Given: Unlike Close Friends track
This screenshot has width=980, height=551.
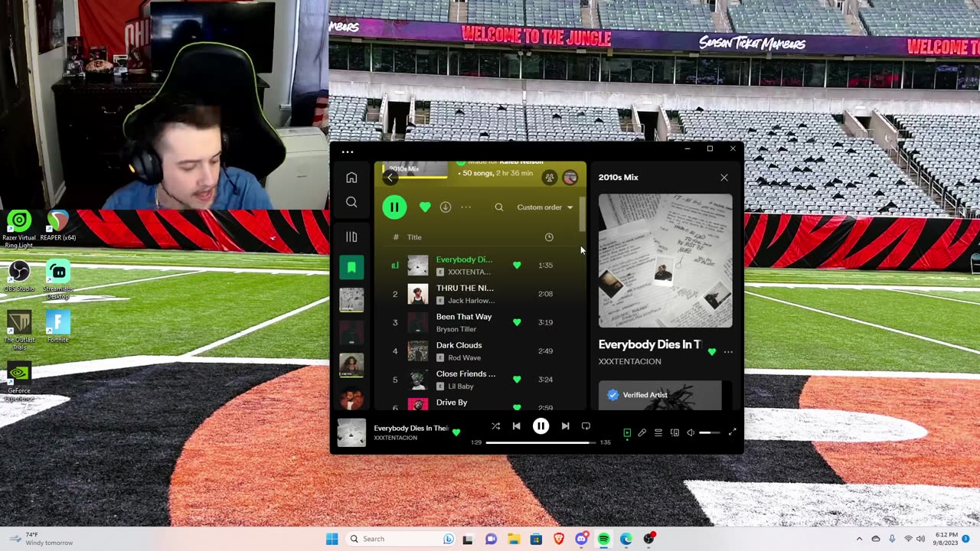Looking at the screenshot, I should coord(517,380).
